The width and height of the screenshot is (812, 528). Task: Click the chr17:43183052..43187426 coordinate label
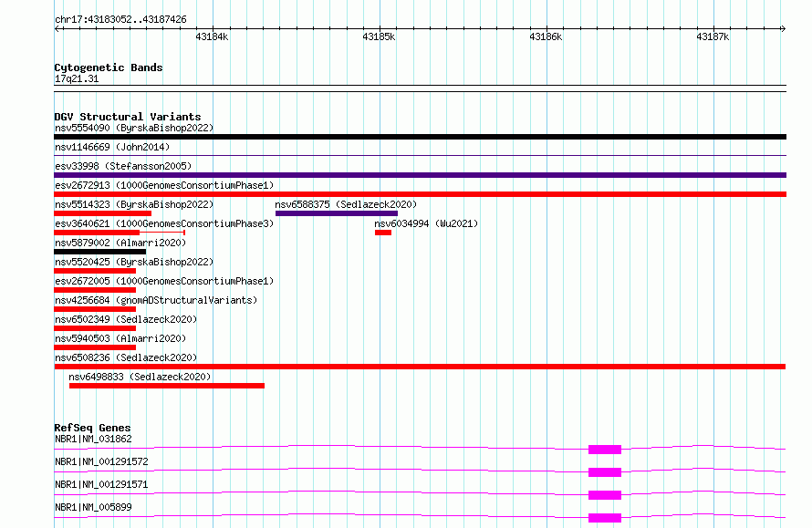coord(120,20)
